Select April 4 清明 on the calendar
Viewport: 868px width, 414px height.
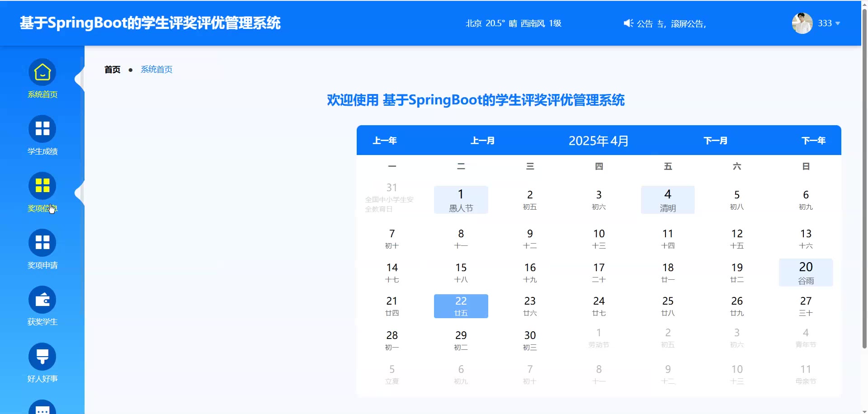pyautogui.click(x=668, y=200)
